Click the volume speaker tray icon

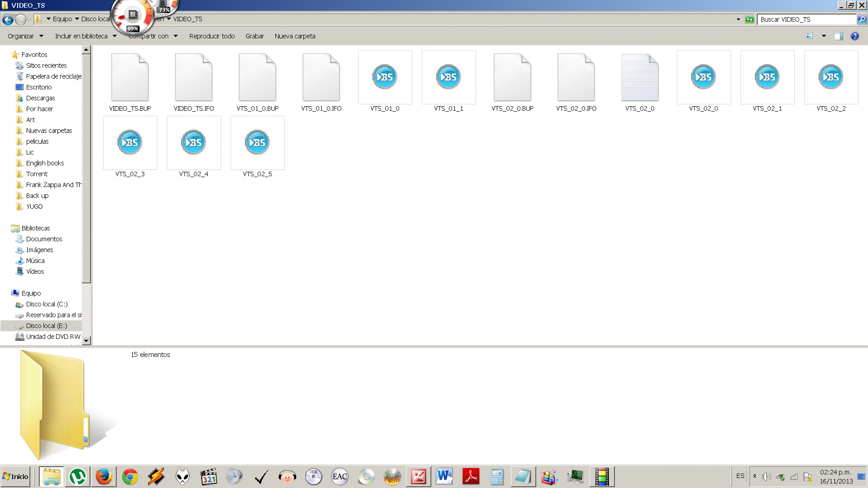pyautogui.click(x=766, y=477)
